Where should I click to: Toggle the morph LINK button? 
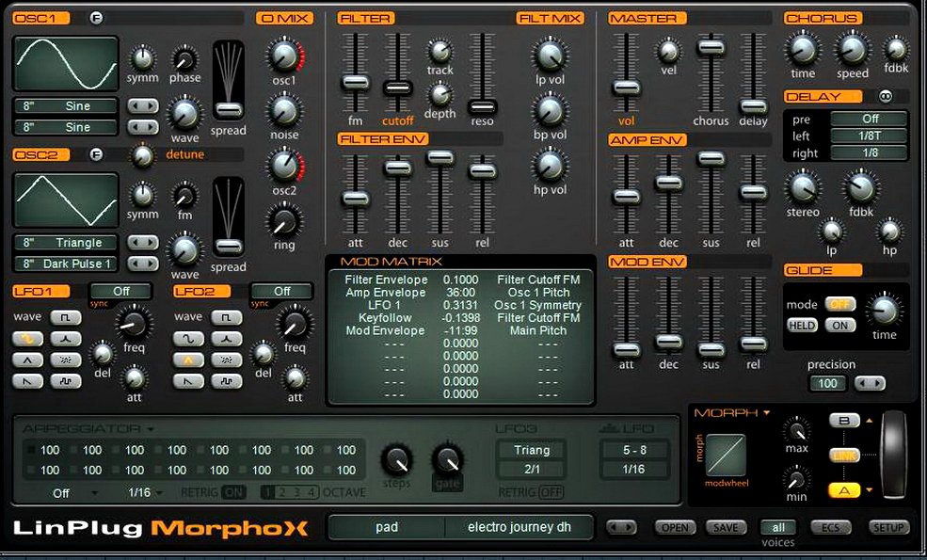(845, 455)
